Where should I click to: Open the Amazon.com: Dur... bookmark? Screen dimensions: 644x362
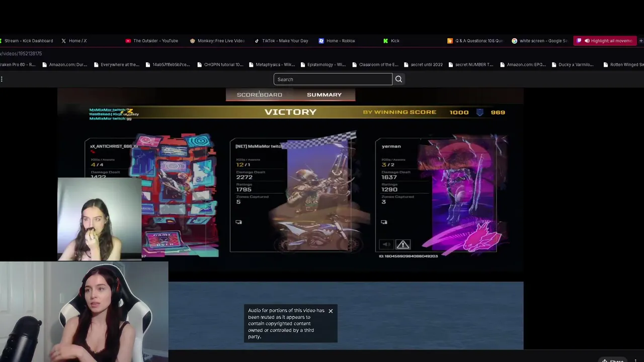pyautogui.click(x=65, y=64)
